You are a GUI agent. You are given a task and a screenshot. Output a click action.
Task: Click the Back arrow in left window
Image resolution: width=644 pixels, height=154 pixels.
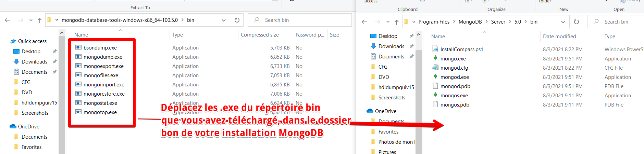[8, 20]
